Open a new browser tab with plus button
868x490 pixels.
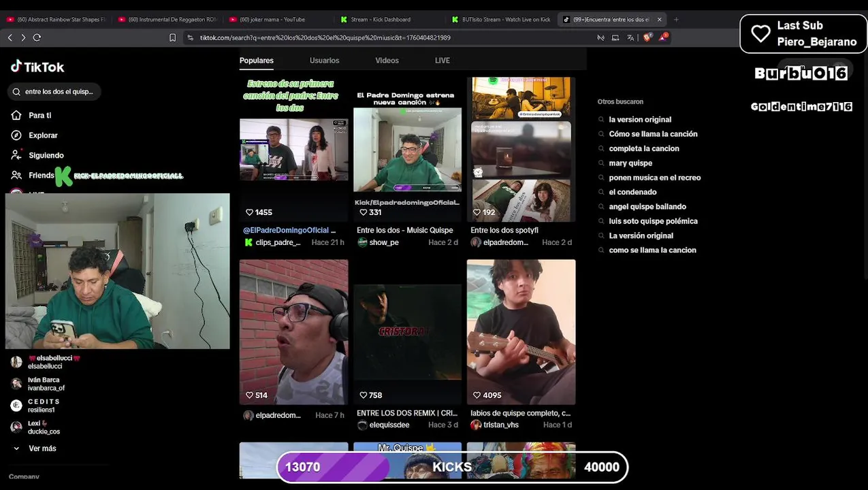click(x=676, y=20)
